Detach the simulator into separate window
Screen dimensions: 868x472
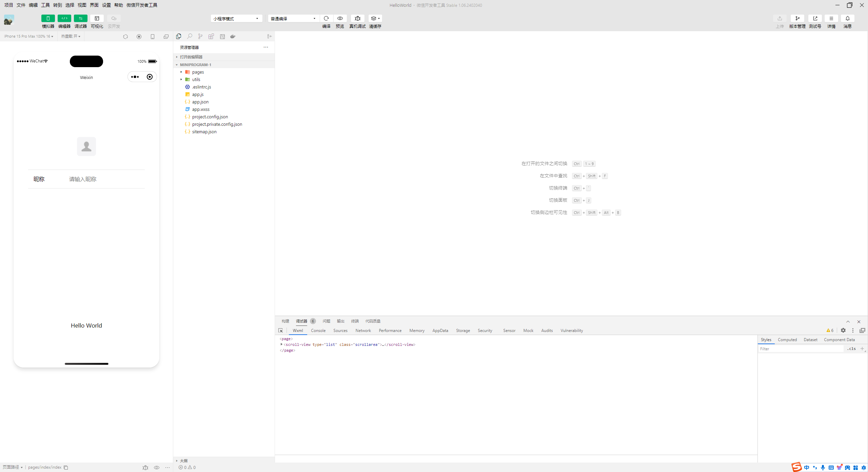(166, 37)
